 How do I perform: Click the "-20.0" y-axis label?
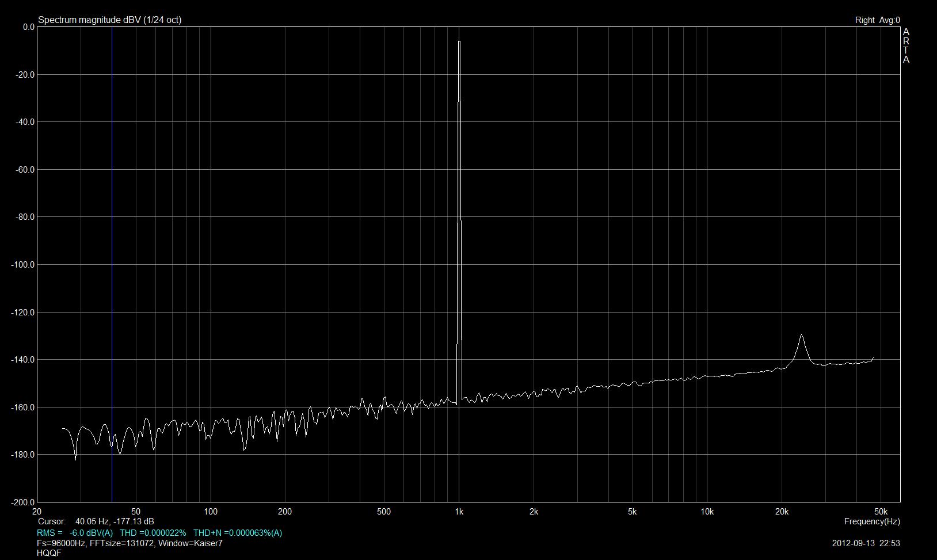pos(26,75)
